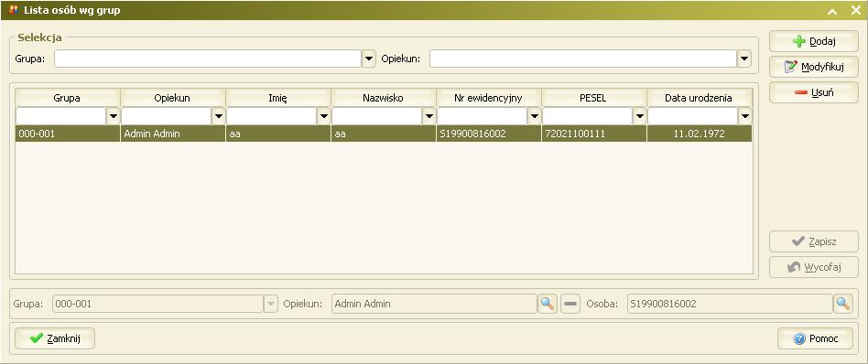This screenshot has height=364, width=868.
Task: Click the minus icon clearing Opiekun
Action: click(x=570, y=304)
